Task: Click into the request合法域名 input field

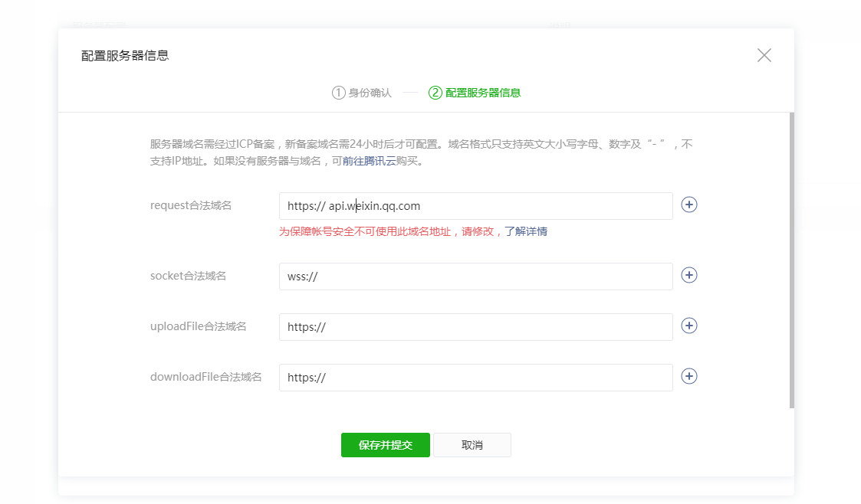Action: 475,205
